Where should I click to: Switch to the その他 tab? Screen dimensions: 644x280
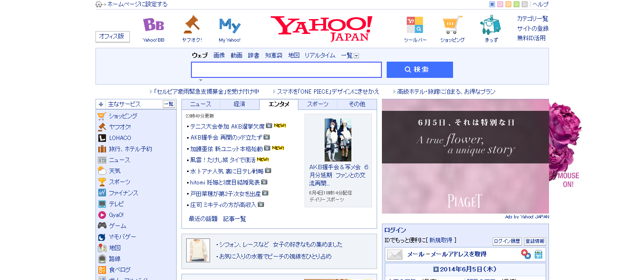(357, 104)
